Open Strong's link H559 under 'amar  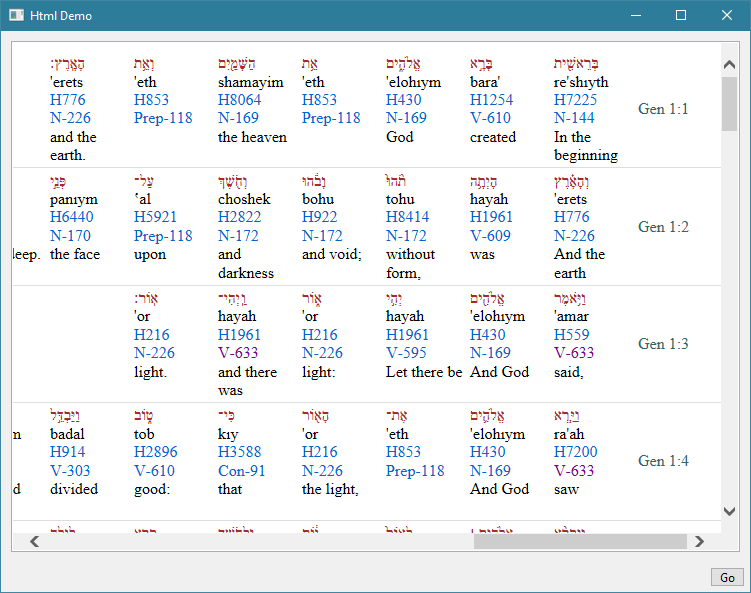coord(571,334)
